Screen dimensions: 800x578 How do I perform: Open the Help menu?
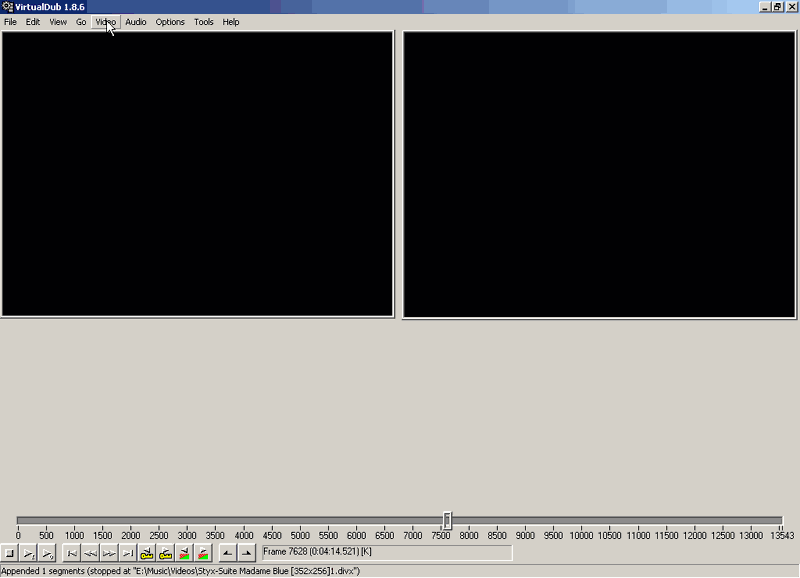tap(231, 22)
